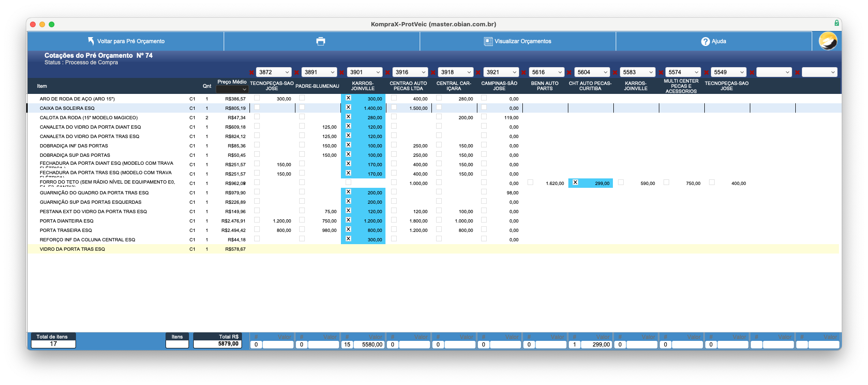Click the footer value field showing 299,00

point(596,345)
